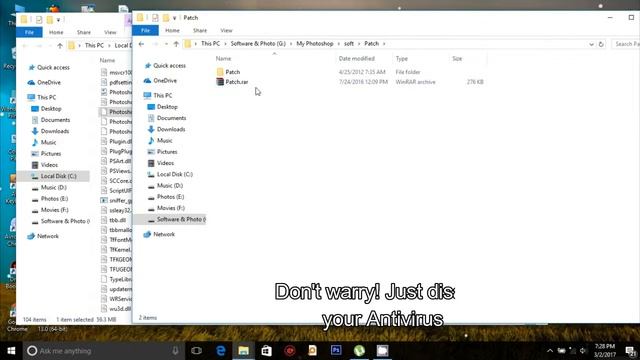Select tbb.dll in the background window file list
The image size is (640, 360).
point(117,220)
